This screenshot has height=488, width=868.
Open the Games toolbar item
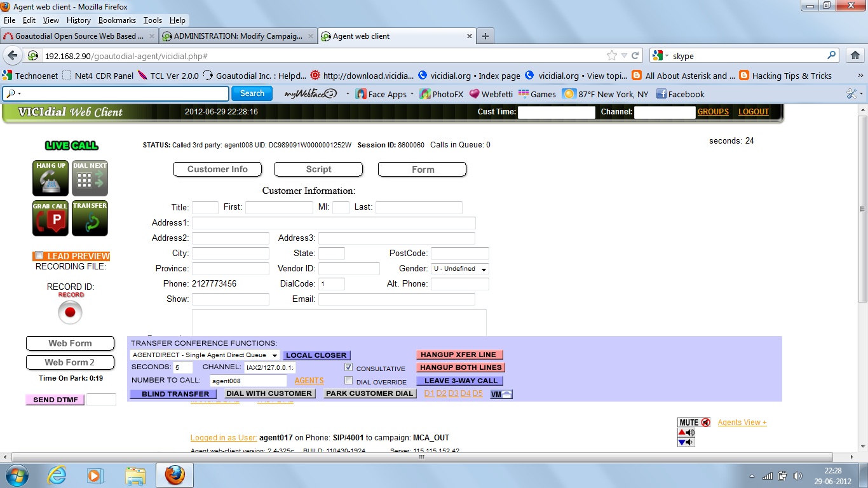point(537,94)
